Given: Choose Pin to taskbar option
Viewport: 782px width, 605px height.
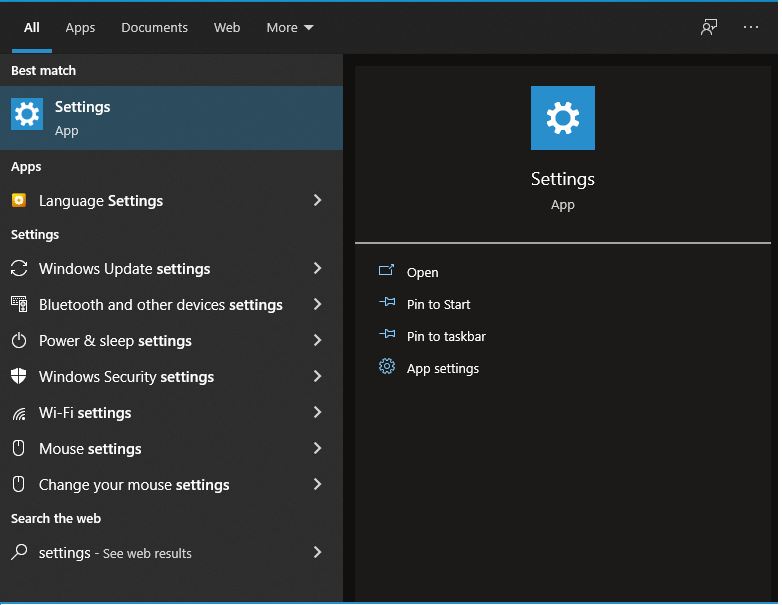Looking at the screenshot, I should [446, 337].
